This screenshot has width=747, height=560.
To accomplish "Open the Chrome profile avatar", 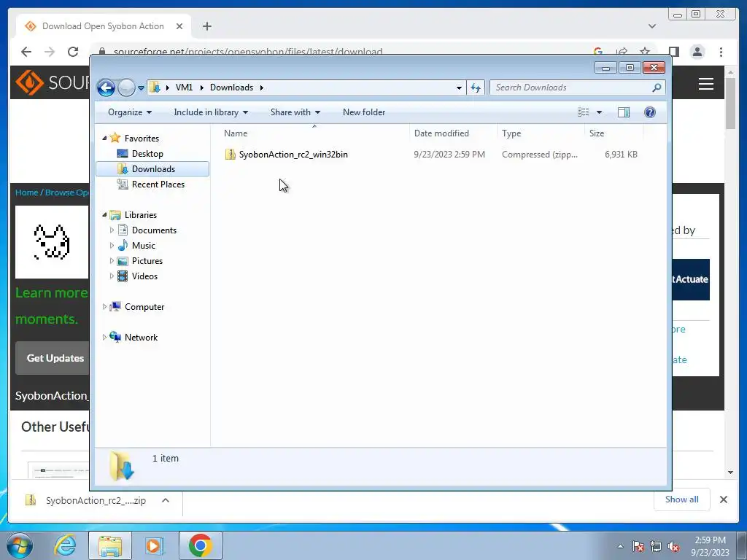I will pos(697,52).
